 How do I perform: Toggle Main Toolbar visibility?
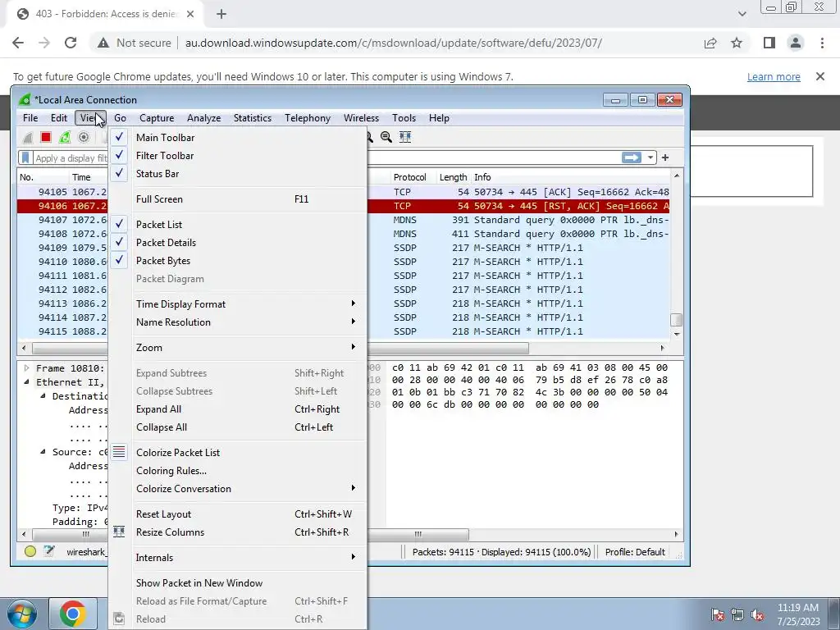click(238, 137)
